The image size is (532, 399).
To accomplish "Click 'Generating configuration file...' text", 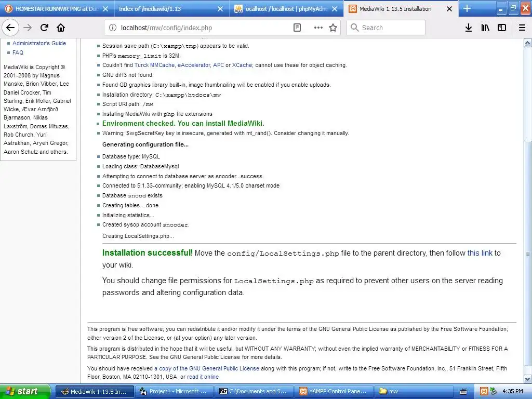I will pos(145,144).
